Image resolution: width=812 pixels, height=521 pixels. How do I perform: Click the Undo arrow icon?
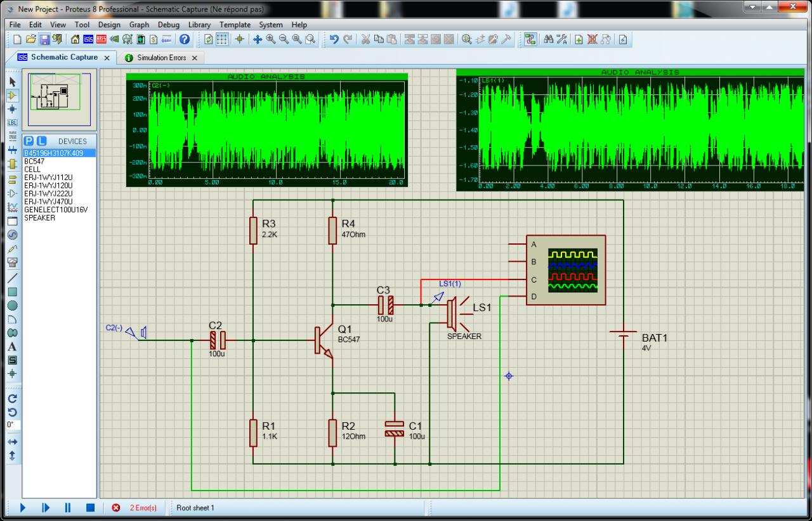point(334,39)
